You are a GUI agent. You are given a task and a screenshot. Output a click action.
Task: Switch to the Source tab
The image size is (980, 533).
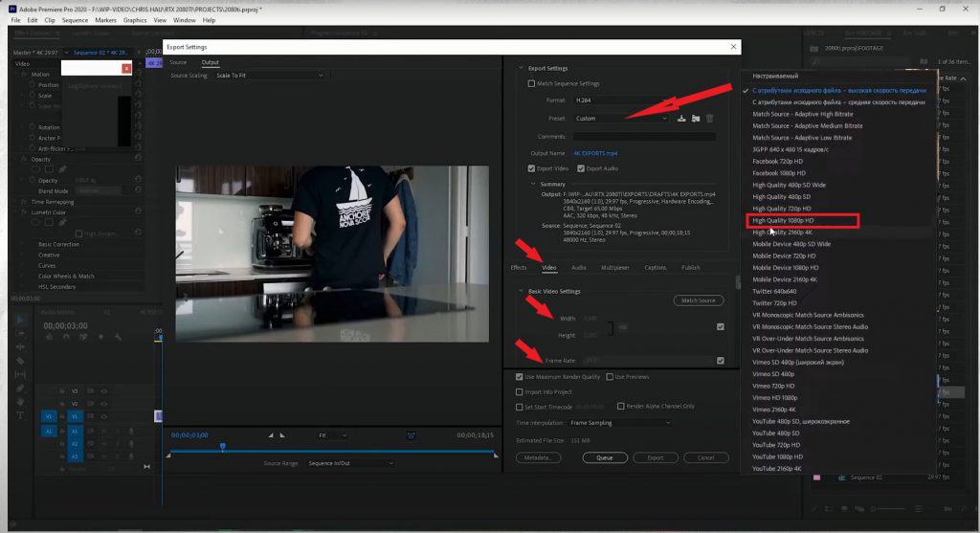click(x=178, y=62)
